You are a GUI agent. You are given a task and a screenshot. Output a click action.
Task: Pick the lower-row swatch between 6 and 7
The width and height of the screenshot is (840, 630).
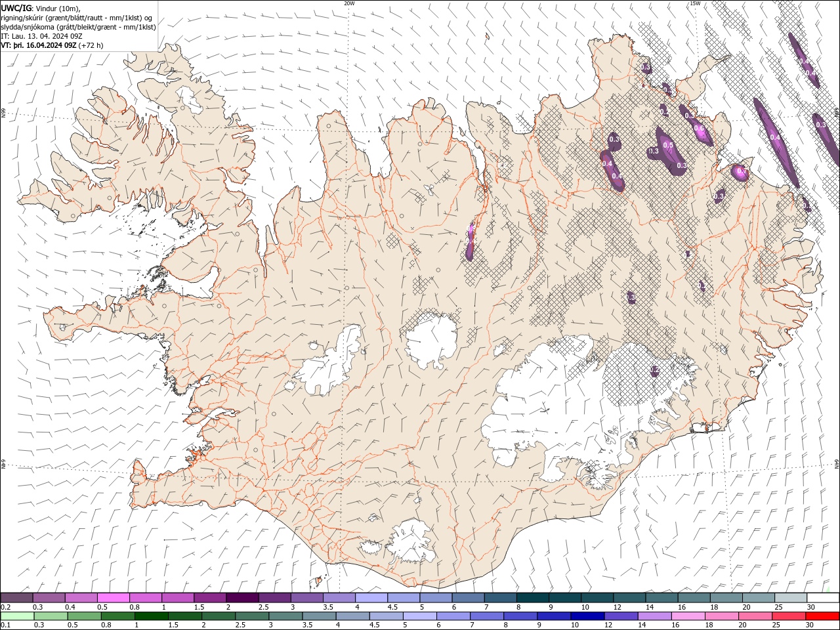coord(453,616)
